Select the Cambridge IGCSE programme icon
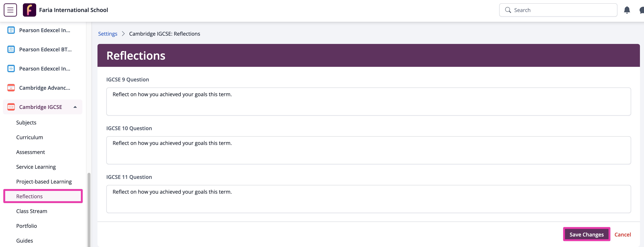This screenshot has width=644, height=247. pos(11,107)
